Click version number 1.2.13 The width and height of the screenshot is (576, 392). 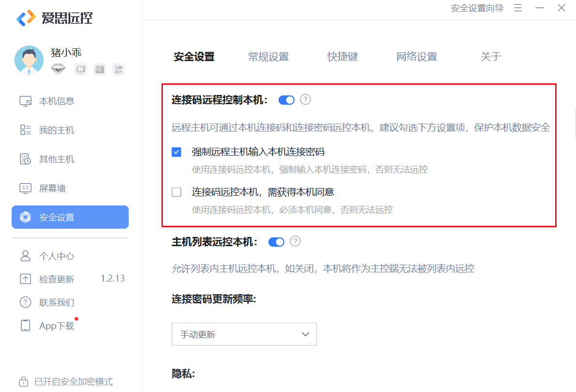tap(113, 279)
